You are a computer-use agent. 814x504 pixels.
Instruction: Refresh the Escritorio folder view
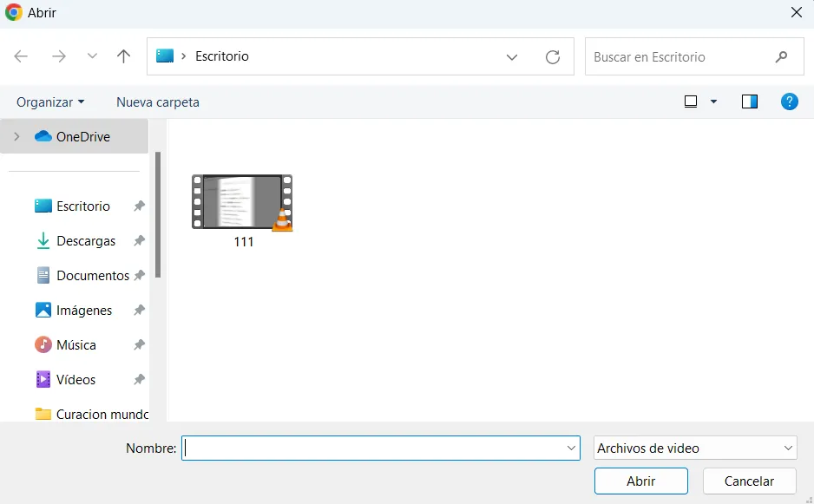point(553,56)
